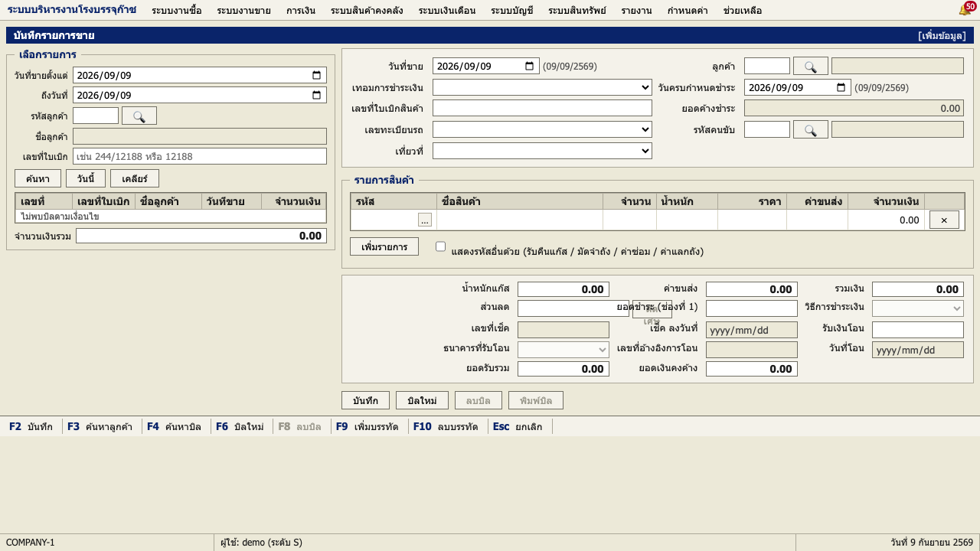This screenshot has width=980, height=551.
Task: Open the ธนาคารที่รับโอน dropdown
Action: click(x=563, y=350)
